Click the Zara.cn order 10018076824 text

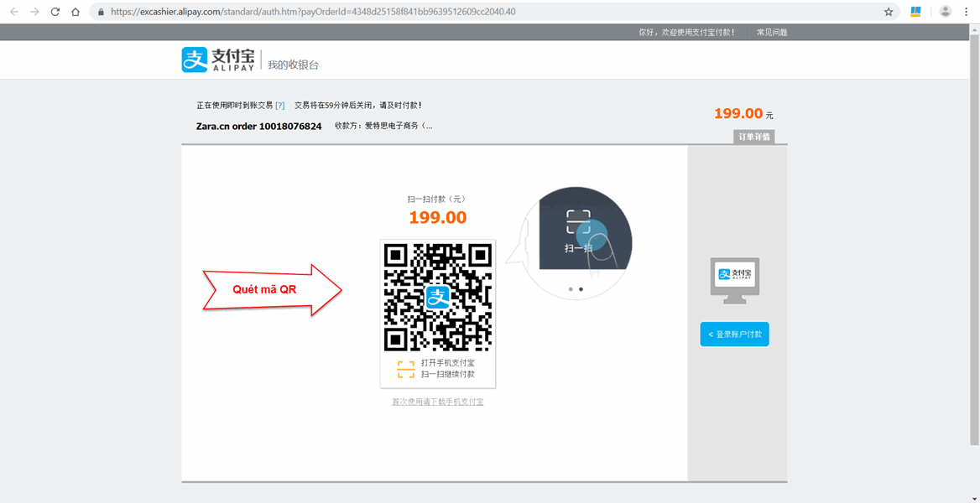[258, 127]
